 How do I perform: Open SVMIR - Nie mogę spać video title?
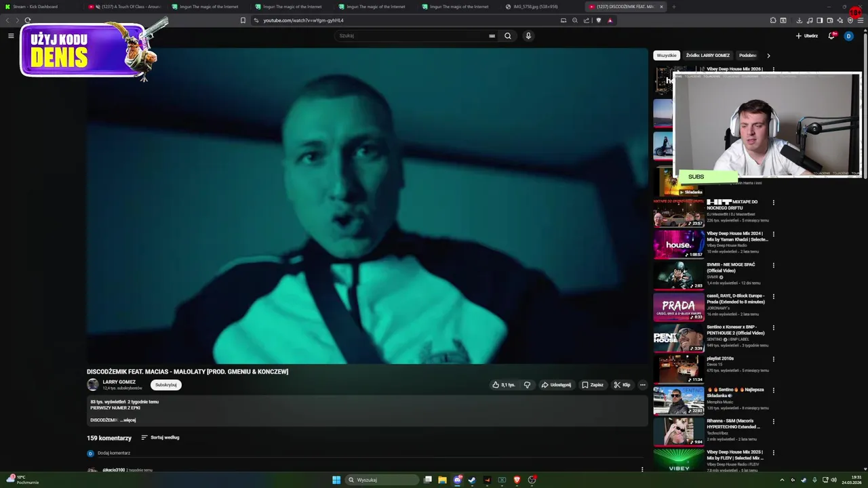[731, 268]
